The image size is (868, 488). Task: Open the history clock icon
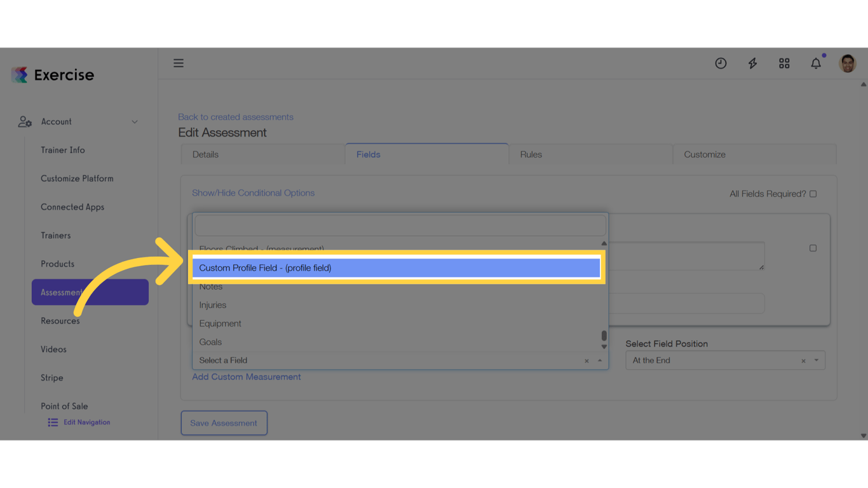[721, 63]
